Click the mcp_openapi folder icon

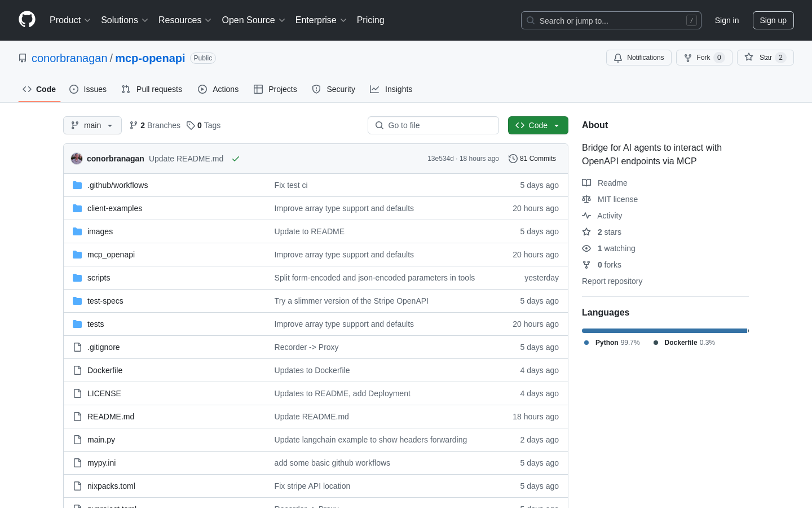(x=77, y=255)
